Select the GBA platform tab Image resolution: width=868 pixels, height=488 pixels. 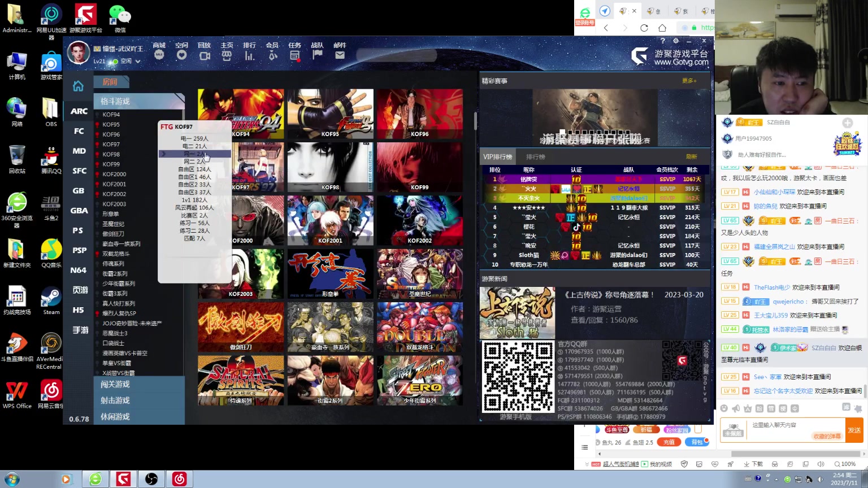point(79,211)
